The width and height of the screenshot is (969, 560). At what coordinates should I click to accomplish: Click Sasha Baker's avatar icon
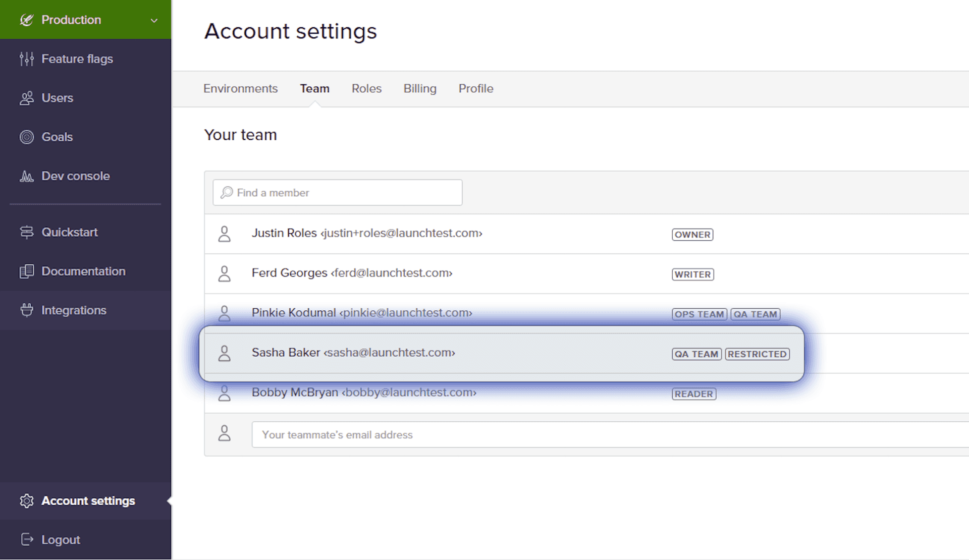click(225, 353)
